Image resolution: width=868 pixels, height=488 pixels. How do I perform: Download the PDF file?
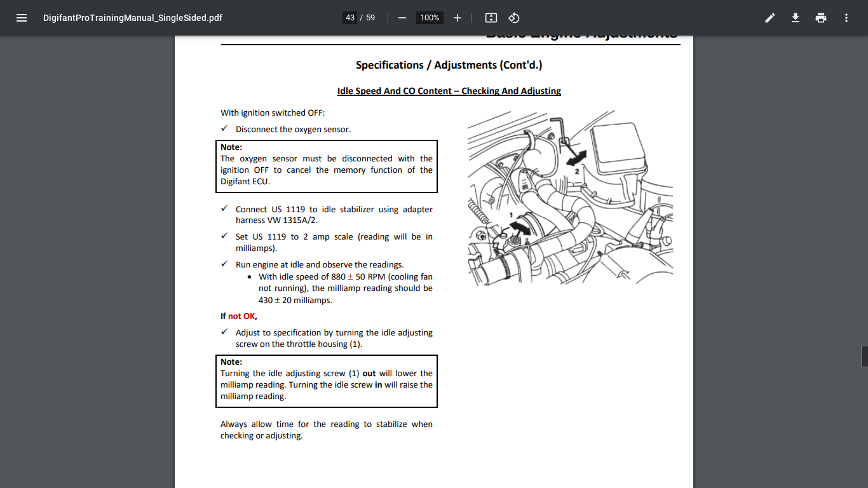click(796, 18)
